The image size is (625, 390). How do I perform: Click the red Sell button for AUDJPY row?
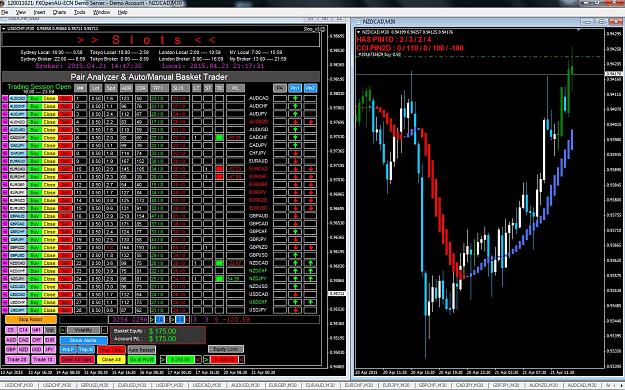pos(65,114)
